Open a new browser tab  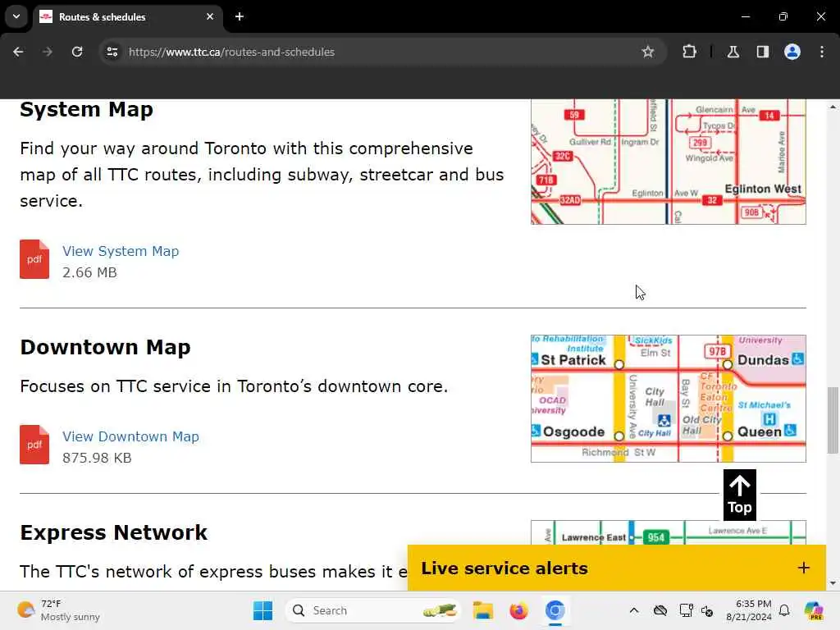click(240, 16)
